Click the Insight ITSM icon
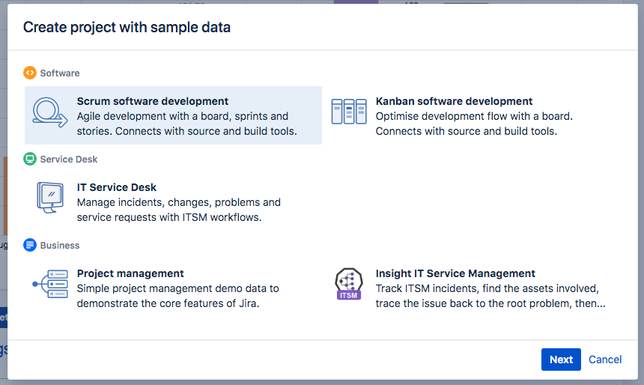 pos(349,284)
